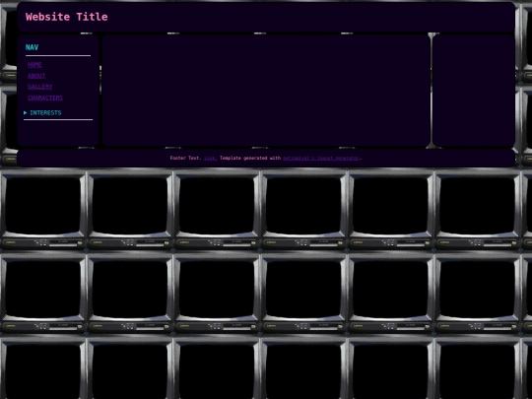Click the INTERESTS section label
The width and height of the screenshot is (532, 399).
pyautogui.click(x=45, y=112)
